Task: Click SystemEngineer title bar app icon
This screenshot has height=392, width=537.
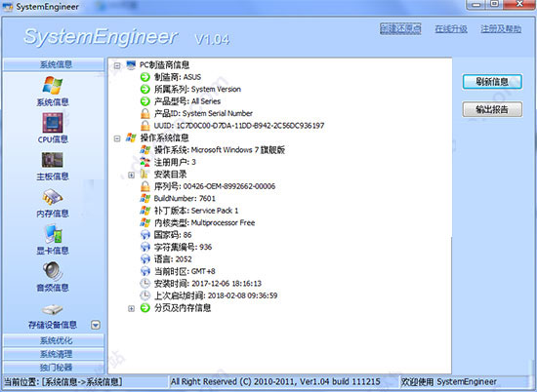Action: [7, 7]
